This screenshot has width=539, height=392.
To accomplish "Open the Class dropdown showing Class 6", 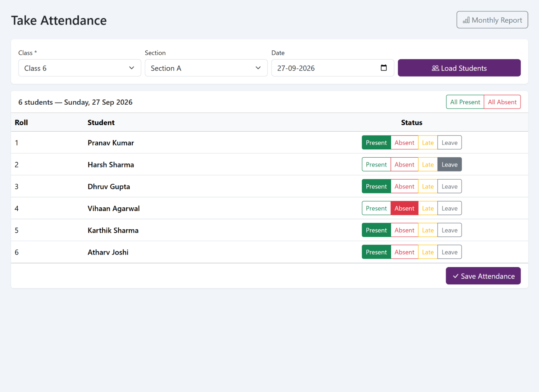I will (80, 68).
